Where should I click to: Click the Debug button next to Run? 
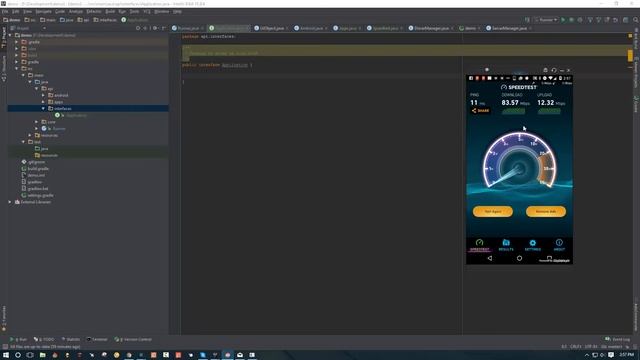tap(571, 20)
